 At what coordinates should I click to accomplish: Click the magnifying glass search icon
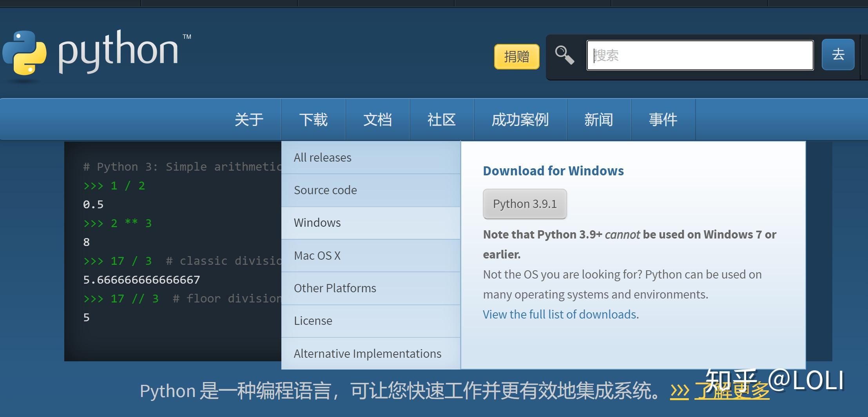click(564, 55)
